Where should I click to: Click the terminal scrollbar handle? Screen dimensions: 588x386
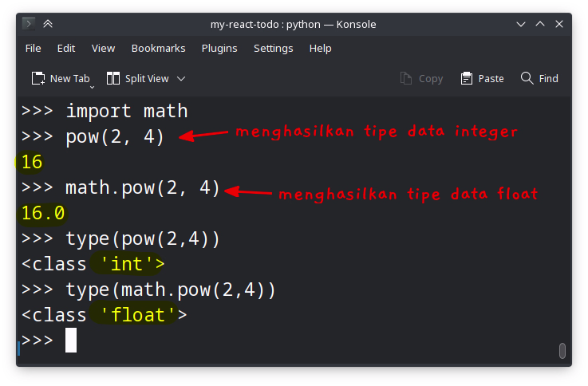click(562, 351)
